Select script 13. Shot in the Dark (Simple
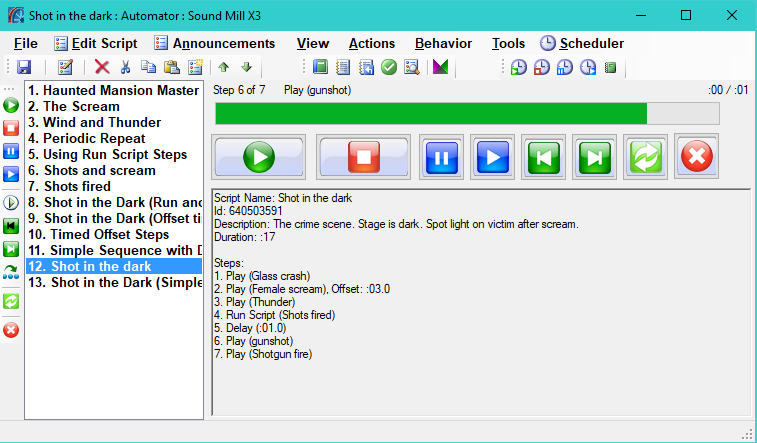 pos(114,282)
